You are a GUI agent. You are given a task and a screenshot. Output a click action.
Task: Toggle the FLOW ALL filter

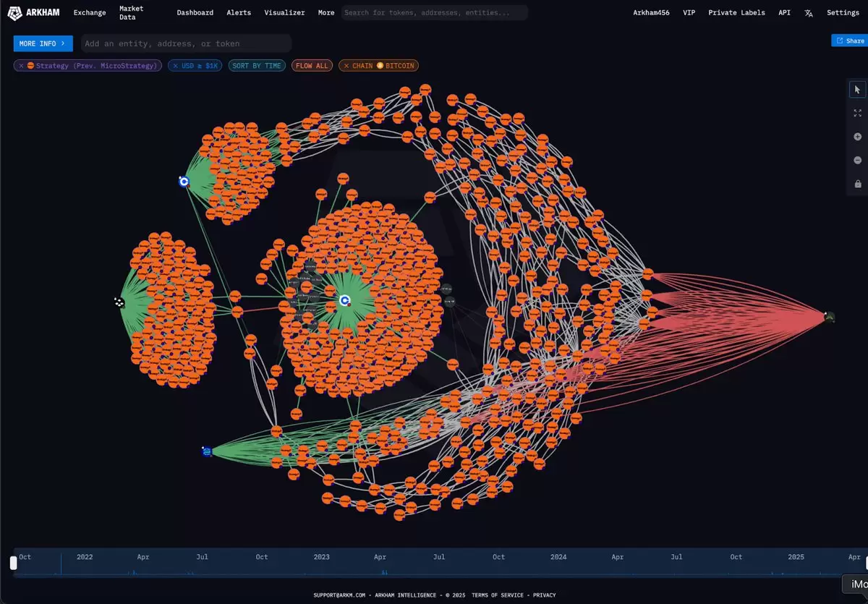pyautogui.click(x=312, y=66)
